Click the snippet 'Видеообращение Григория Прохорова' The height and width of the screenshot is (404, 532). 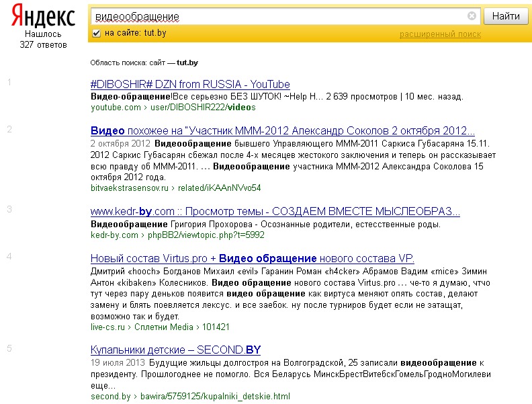pyautogui.click(x=171, y=225)
